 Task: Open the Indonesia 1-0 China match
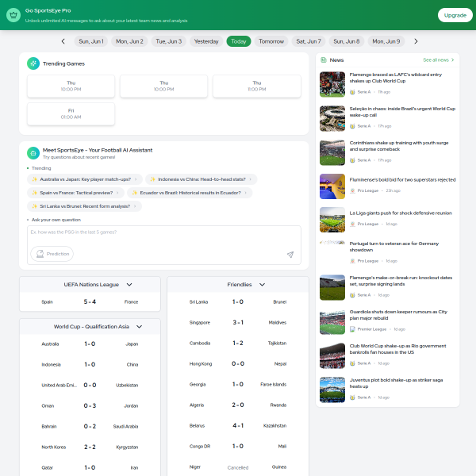pos(90,365)
